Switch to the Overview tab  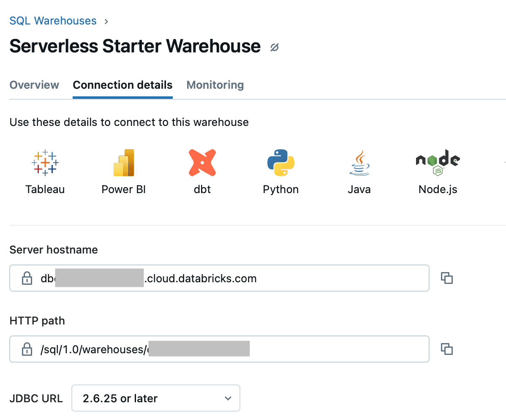(x=34, y=85)
